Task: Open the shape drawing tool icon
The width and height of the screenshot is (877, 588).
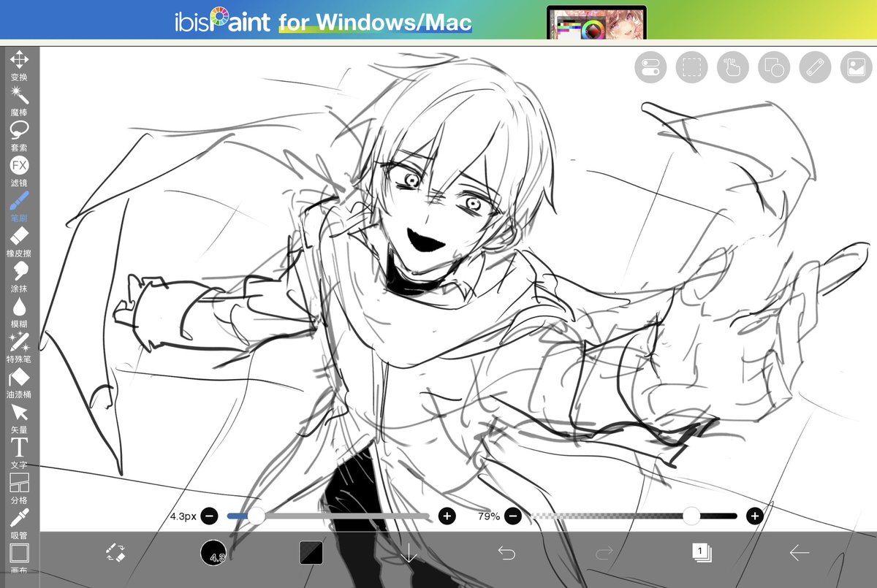Action: pos(774,67)
